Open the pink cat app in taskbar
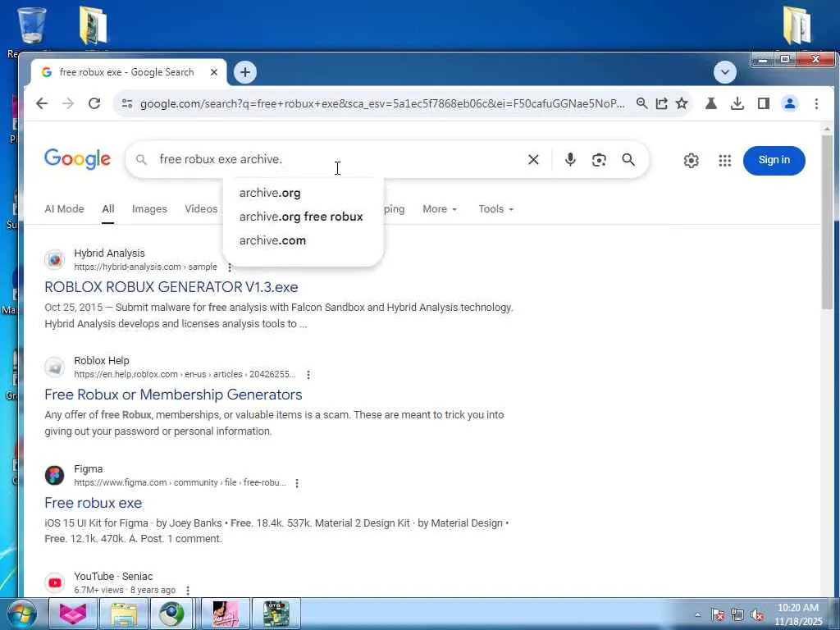Viewport: 840px width, 630px height. coord(73,614)
